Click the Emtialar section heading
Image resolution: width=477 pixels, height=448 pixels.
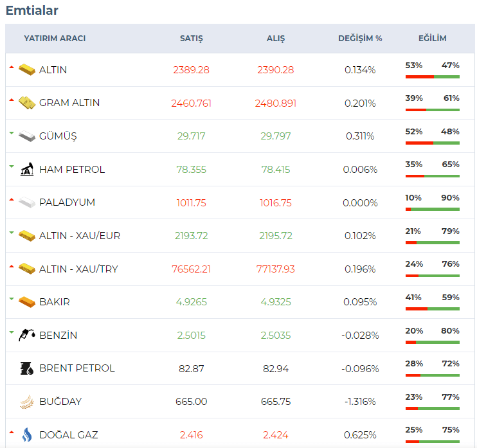(x=32, y=10)
